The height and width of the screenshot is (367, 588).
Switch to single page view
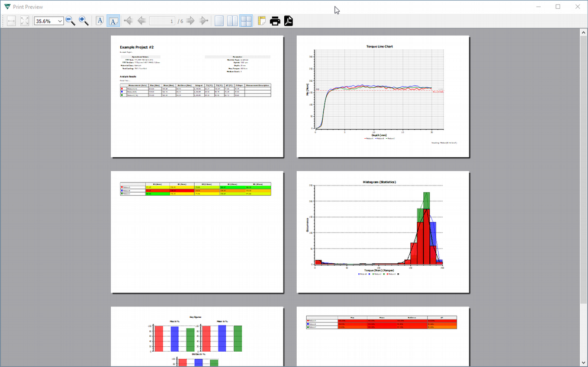tap(219, 21)
